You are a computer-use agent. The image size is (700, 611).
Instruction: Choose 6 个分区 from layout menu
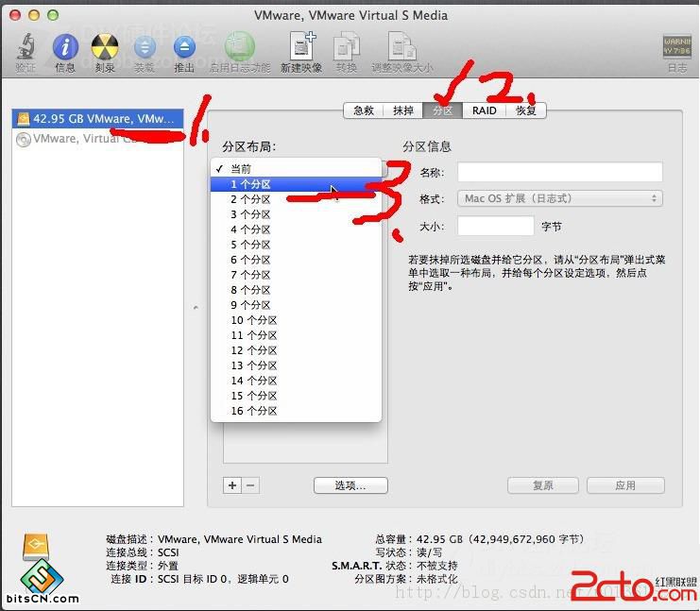[296, 260]
